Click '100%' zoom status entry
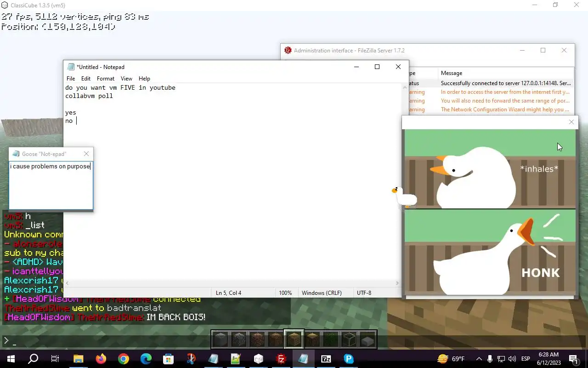This screenshot has width=588, height=368. tap(285, 293)
